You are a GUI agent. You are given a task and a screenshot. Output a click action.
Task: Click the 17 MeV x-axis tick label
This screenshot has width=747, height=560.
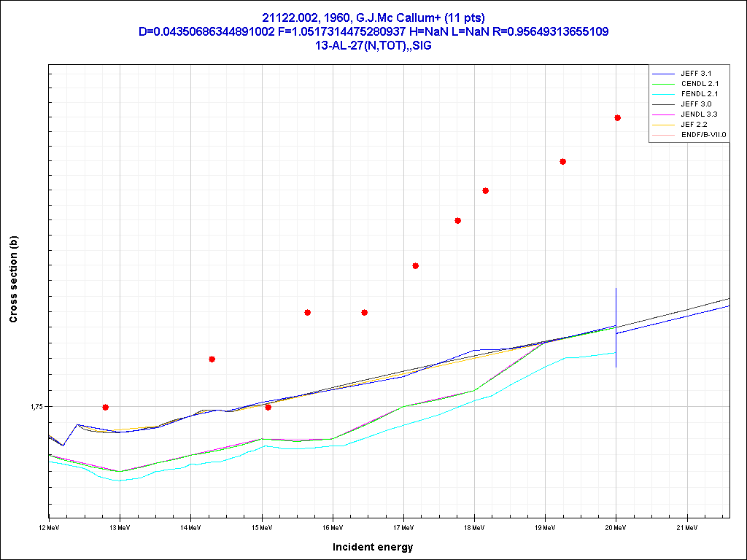pyautogui.click(x=403, y=527)
